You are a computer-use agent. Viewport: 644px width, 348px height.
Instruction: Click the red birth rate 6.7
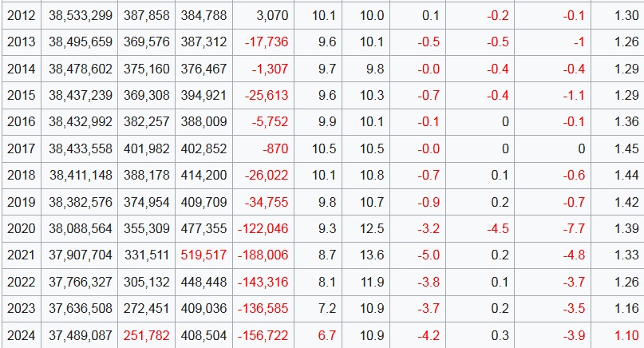[x=326, y=335]
